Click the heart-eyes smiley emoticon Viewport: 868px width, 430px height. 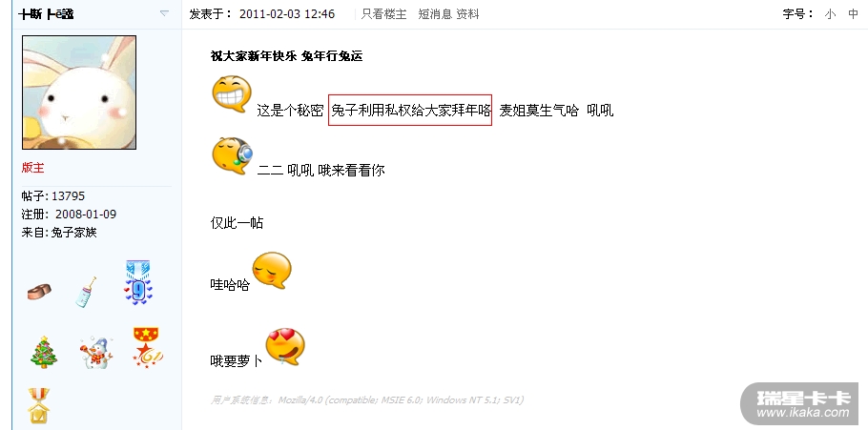(285, 346)
